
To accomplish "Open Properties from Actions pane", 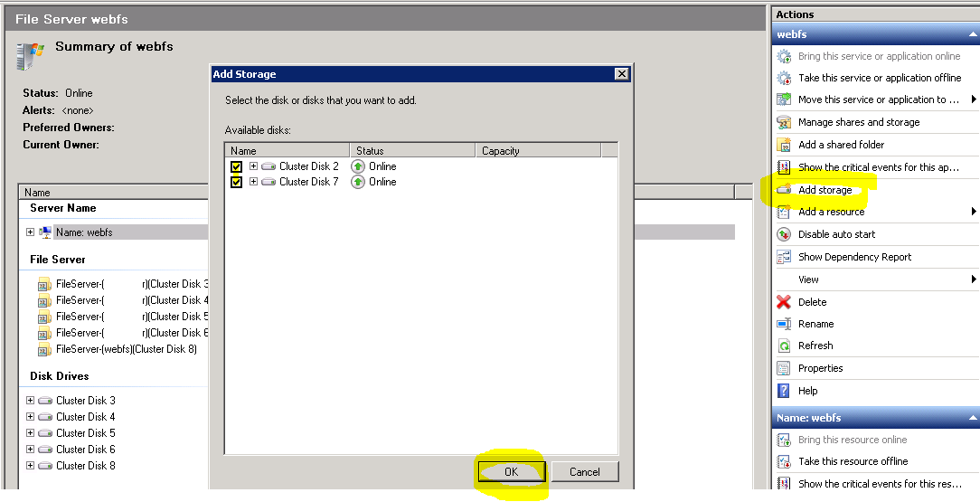I will (x=820, y=368).
